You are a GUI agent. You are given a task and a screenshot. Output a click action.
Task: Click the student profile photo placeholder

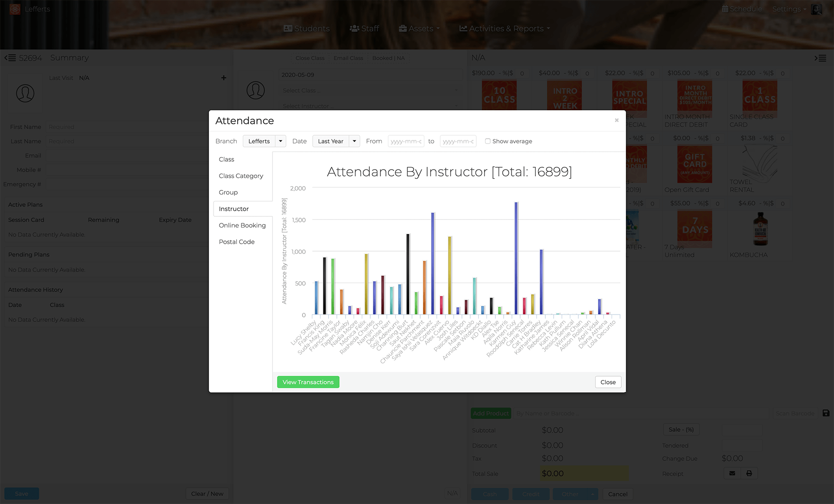(25, 93)
